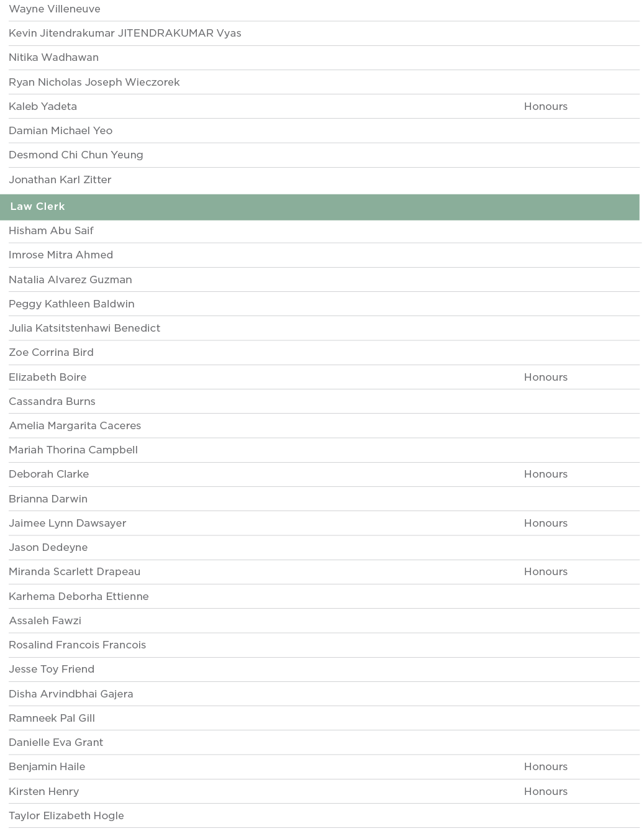Select Deborah Clarke in the list
The width and height of the screenshot is (644, 831).
pyautogui.click(x=49, y=475)
